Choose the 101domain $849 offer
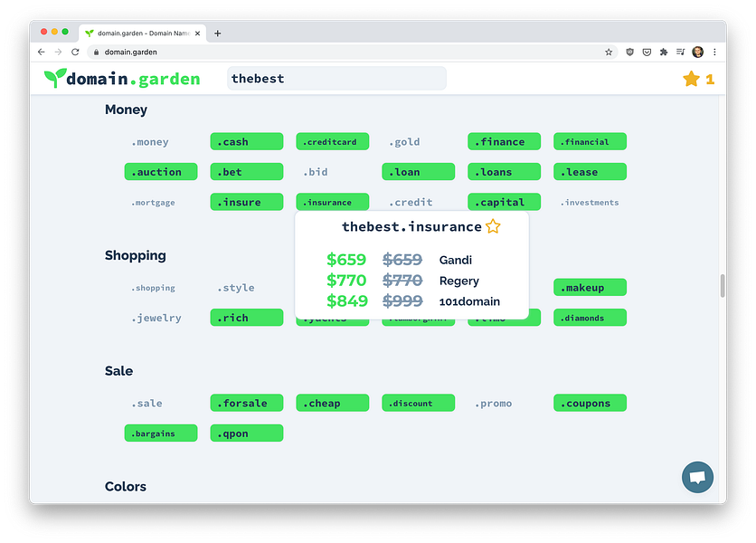This screenshot has width=756, height=543. (x=412, y=301)
